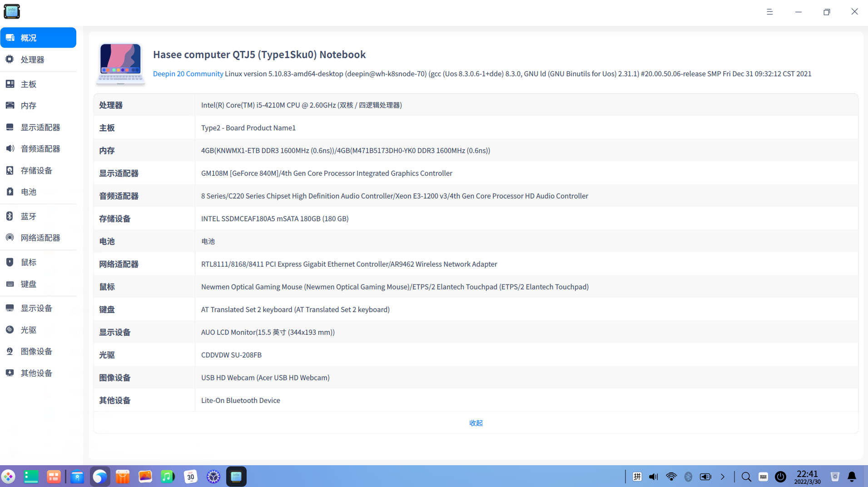Switch the 拼 input method indicator
Viewport: 868px width, 487px height.
[x=637, y=477]
